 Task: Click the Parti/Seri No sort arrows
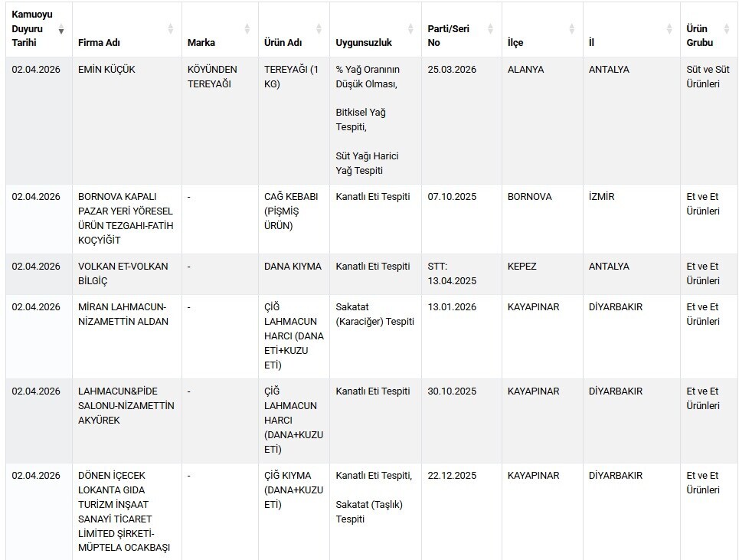pos(491,29)
